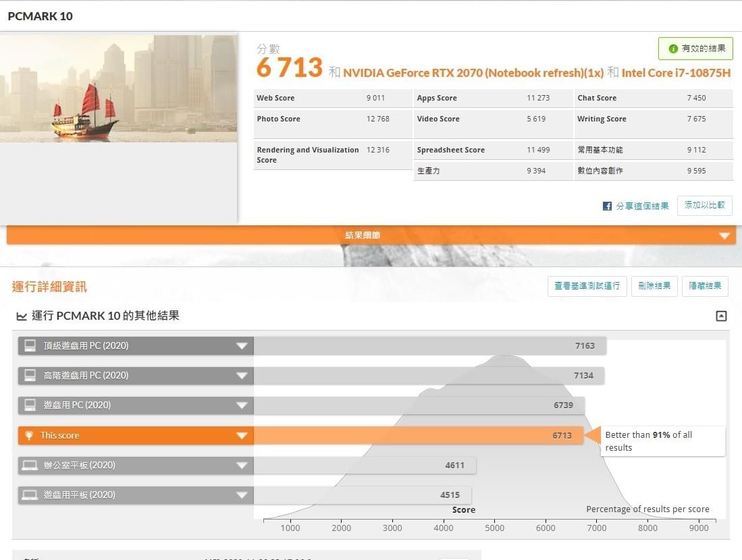742x560 pixels.
Task: Click the 生產力 row label
Action: coord(428,171)
